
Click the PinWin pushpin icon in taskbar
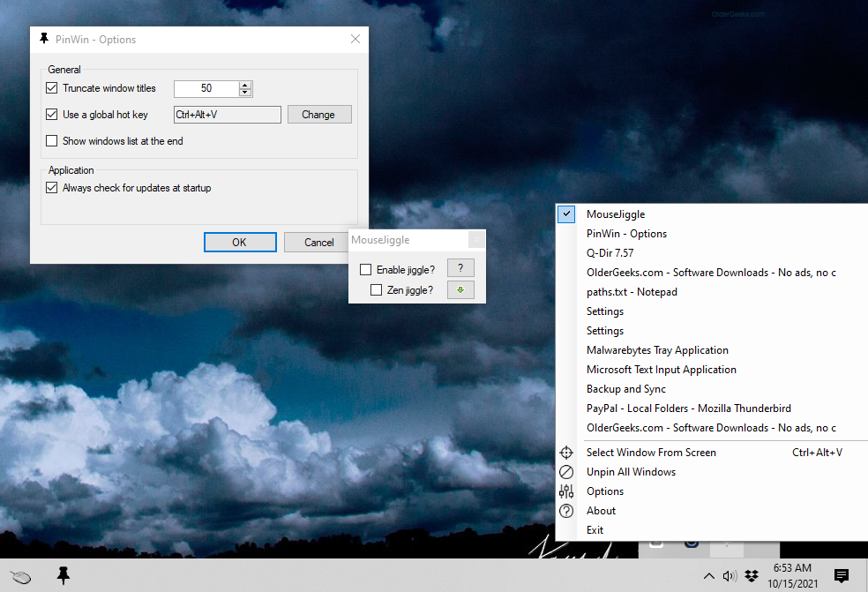64,576
